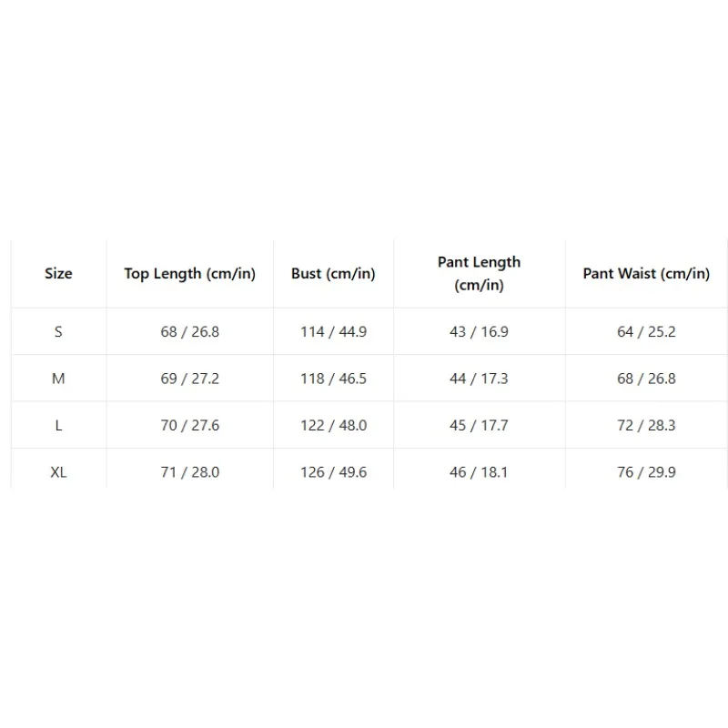The width and height of the screenshot is (728, 728).
Task: Select the 76 / 29.9 pant waist cell
Action: (x=646, y=472)
